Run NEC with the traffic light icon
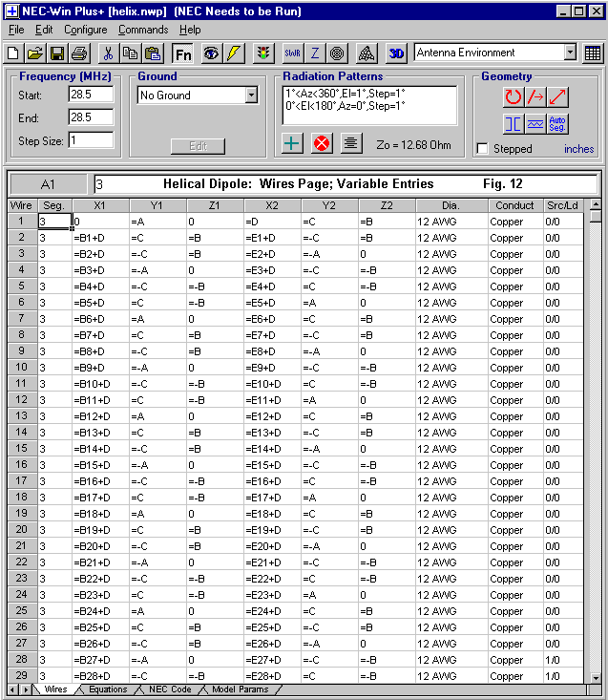608x700 pixels. coord(263,53)
